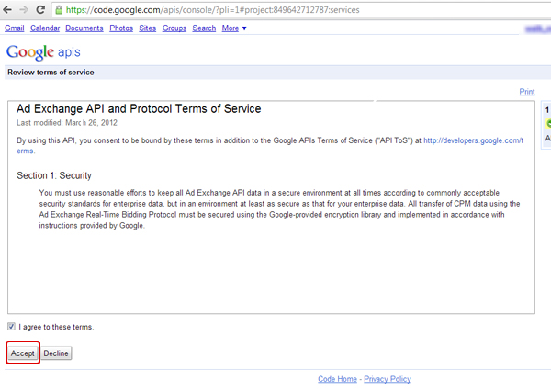
Task: Click the Section 1: Security heading
Action: pos(54,175)
